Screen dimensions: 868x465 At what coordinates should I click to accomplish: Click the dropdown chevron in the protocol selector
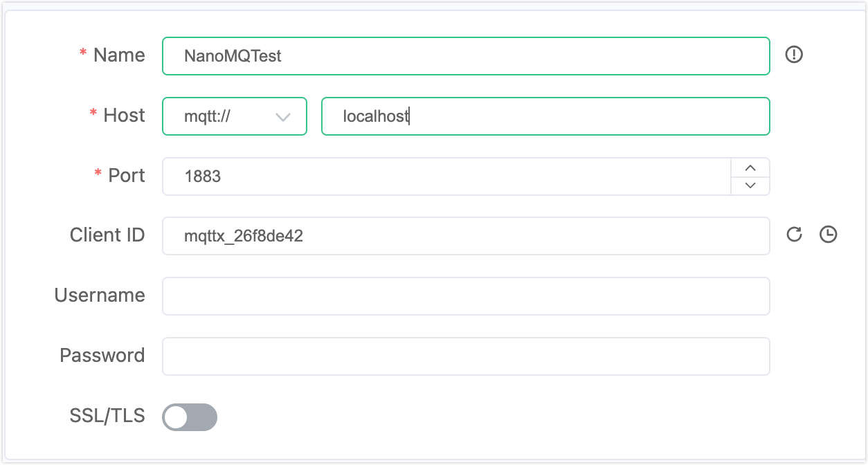(283, 117)
